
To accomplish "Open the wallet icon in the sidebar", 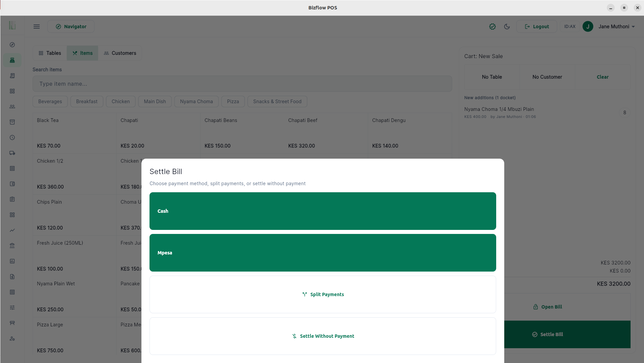I will (12, 184).
